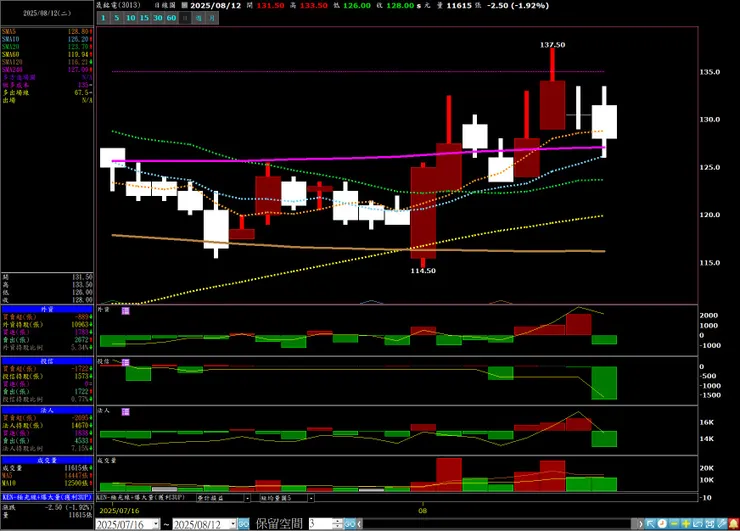Click the 成交量 blue panel header
This screenshot has width=740, height=531.
tap(47, 460)
